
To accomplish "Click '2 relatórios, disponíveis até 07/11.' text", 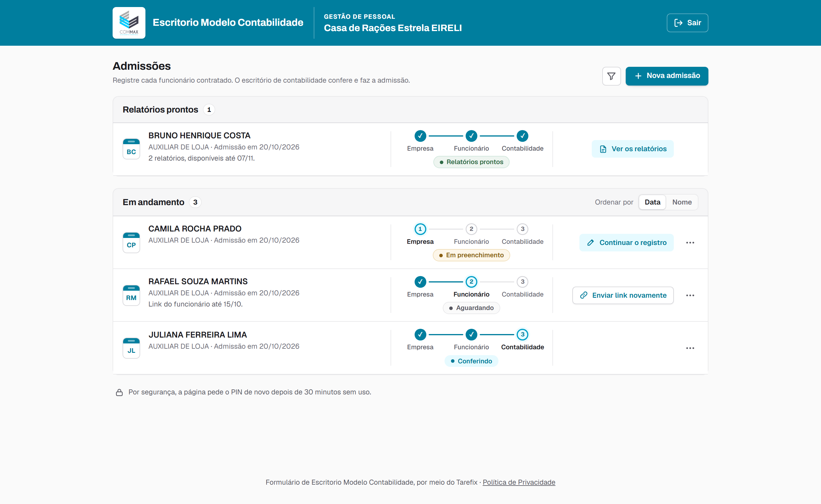I will [x=201, y=158].
